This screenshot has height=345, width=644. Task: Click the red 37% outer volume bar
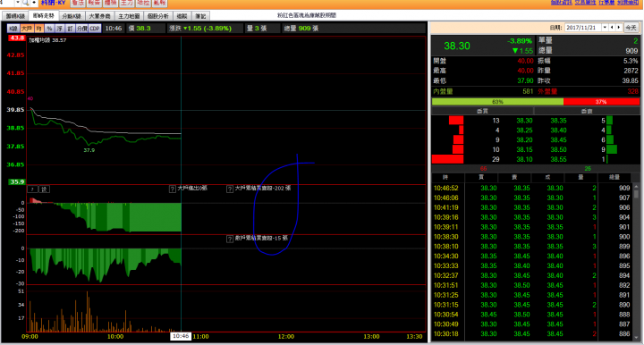pyautogui.click(x=601, y=102)
